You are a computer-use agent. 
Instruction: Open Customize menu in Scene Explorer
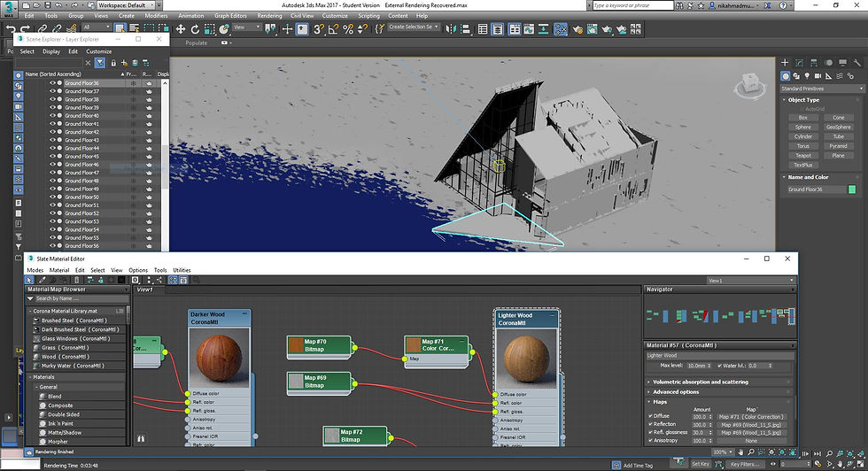[98, 51]
